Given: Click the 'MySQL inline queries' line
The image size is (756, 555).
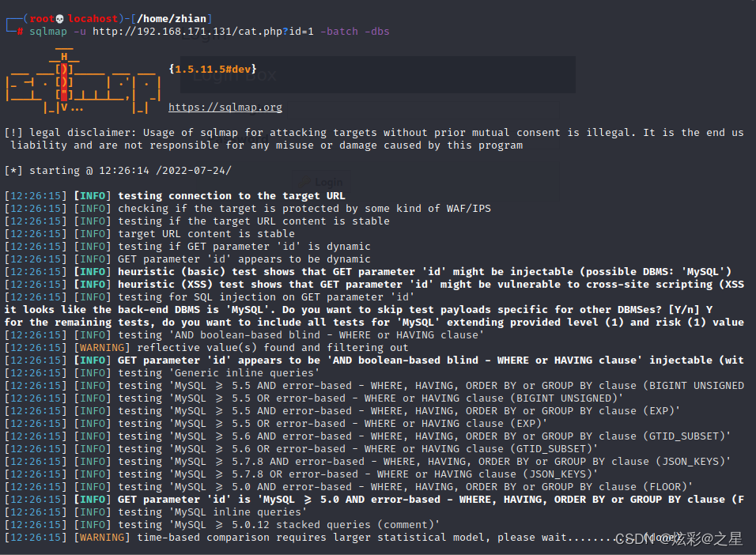Looking at the screenshot, I should (x=156, y=512).
